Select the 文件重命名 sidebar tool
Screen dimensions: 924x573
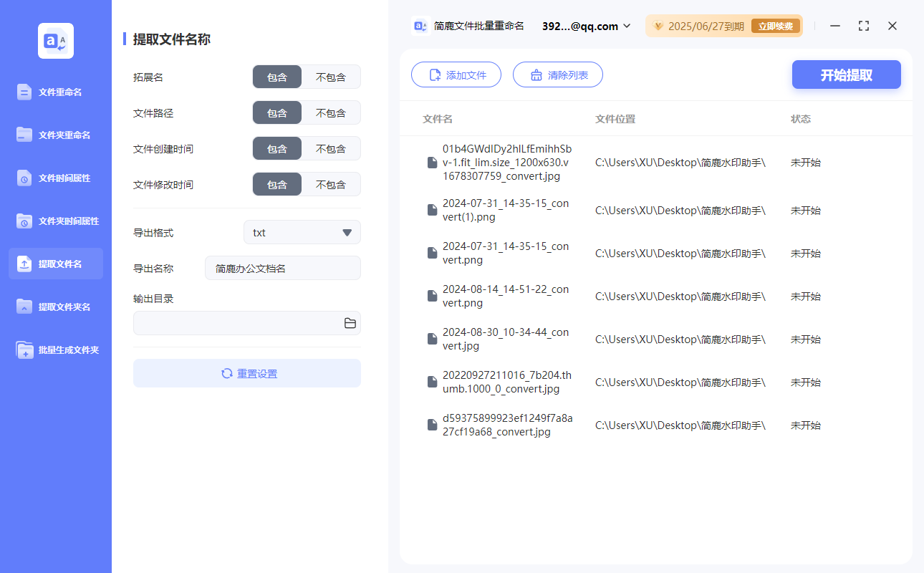tap(55, 92)
